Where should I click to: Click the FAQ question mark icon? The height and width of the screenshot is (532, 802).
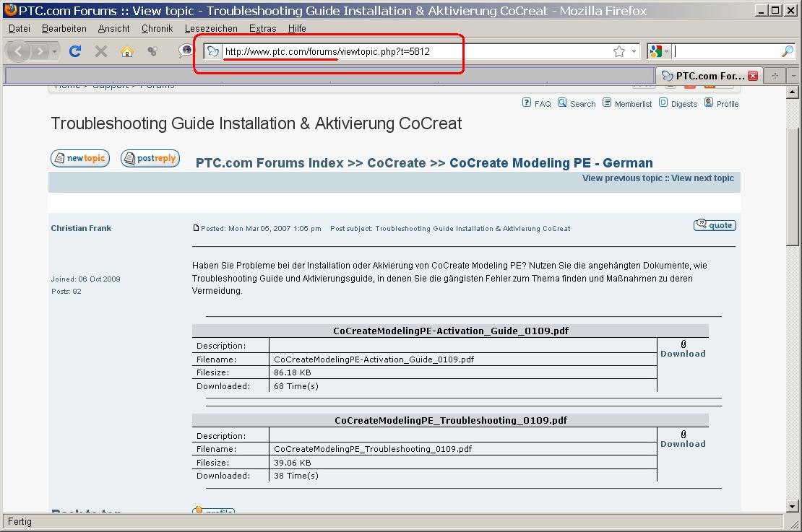point(526,103)
